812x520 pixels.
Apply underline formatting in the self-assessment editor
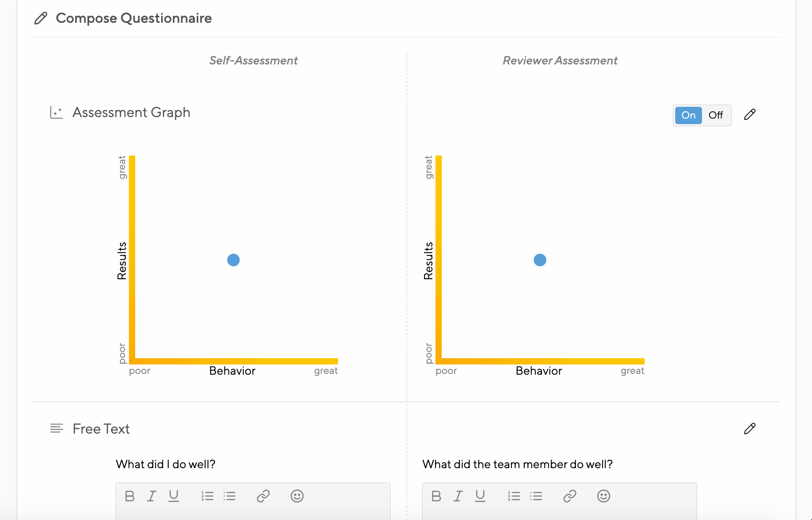click(x=173, y=496)
